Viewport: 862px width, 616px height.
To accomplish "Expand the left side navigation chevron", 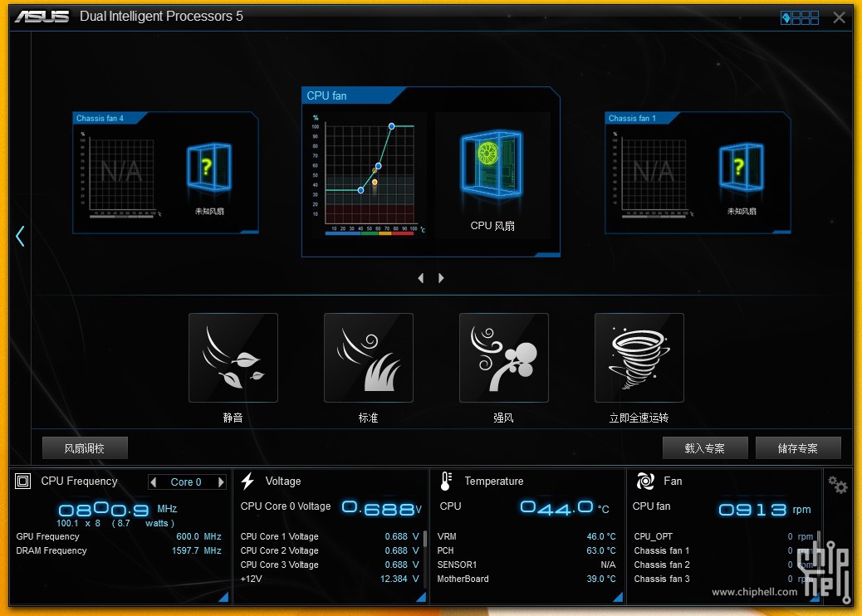I will [x=20, y=236].
